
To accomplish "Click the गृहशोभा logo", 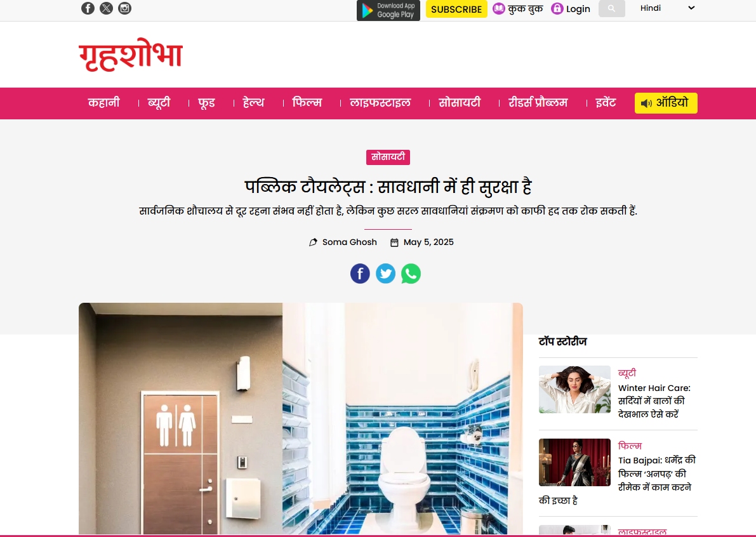I will (131, 55).
